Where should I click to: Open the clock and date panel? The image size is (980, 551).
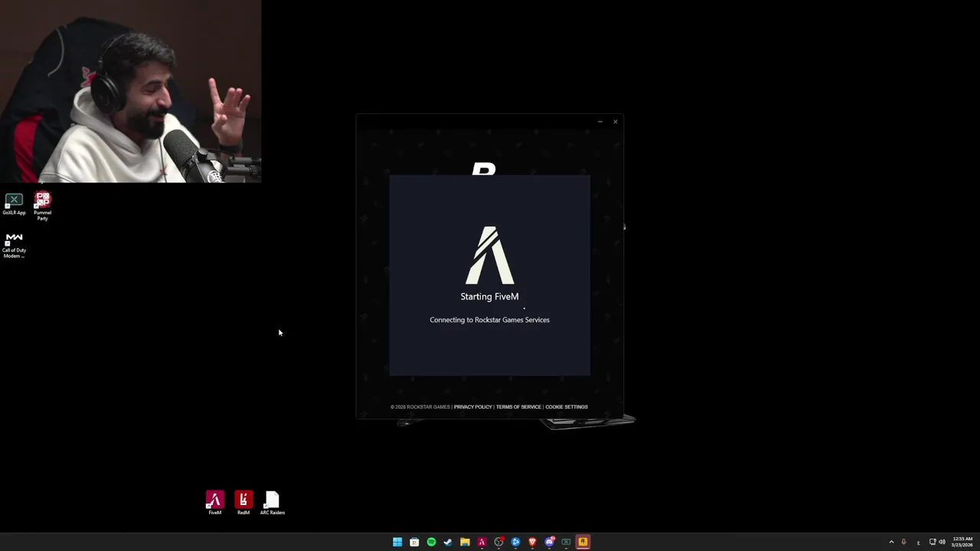point(962,542)
